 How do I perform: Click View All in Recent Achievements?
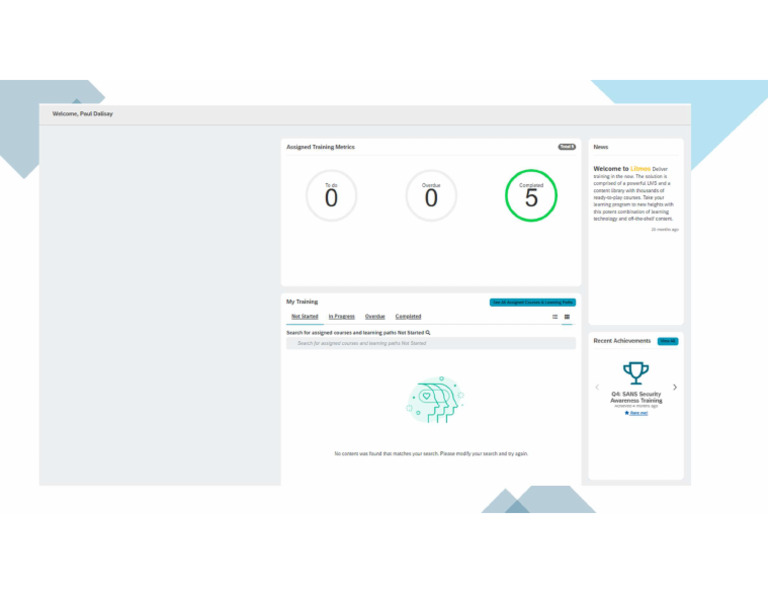point(668,341)
